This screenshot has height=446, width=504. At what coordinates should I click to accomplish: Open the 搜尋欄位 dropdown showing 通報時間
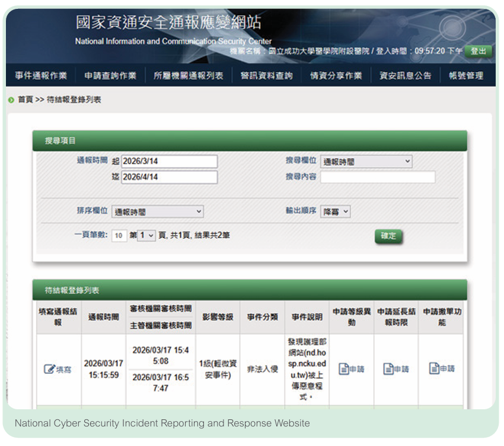[366, 162]
